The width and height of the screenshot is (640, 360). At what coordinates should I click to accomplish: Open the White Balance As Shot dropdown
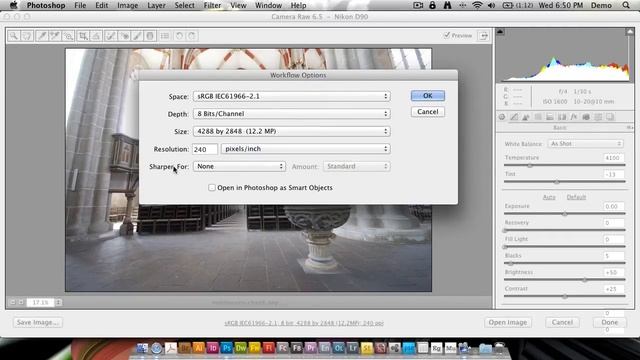(x=585, y=144)
